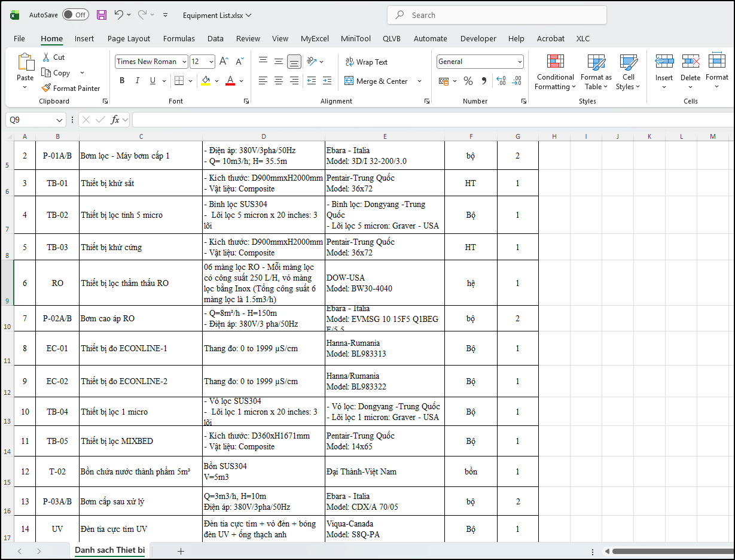Screen dimensions: 735x560
Task: Click the Delete cells button
Action: [690, 72]
